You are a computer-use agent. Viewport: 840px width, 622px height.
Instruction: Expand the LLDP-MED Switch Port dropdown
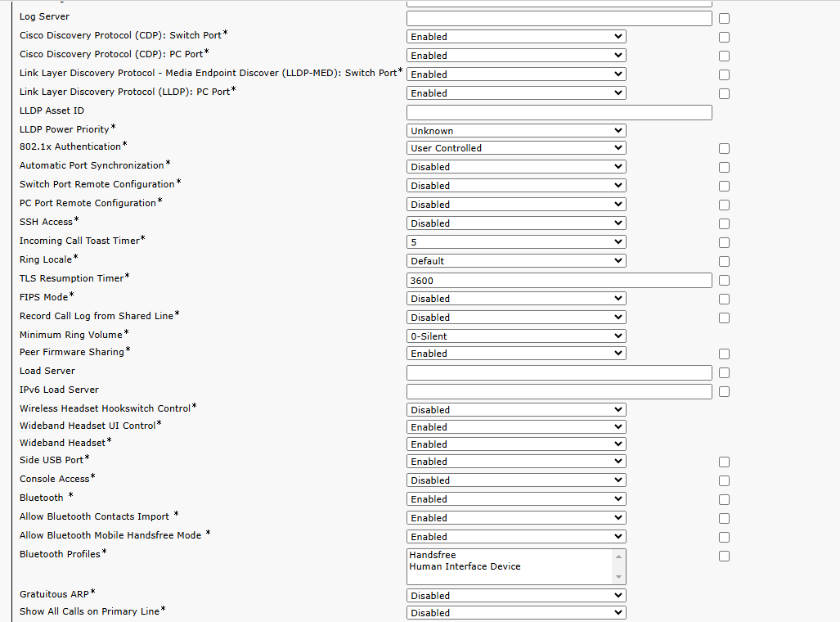click(x=516, y=74)
